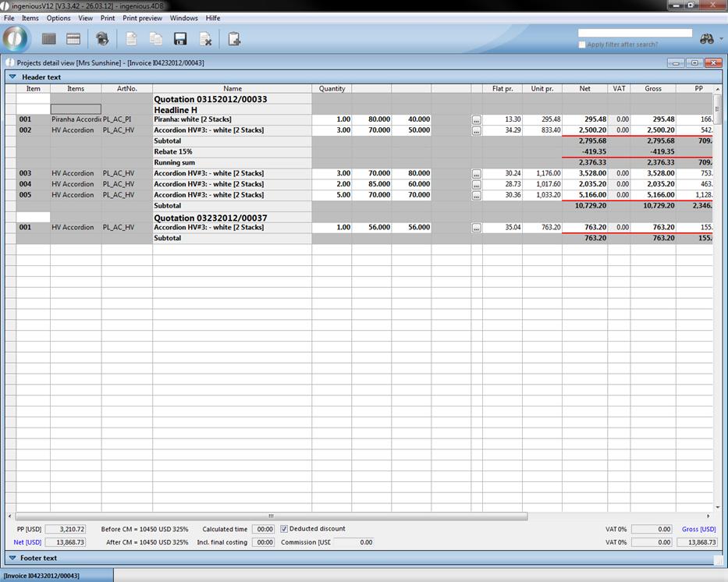Screen dimensions: 728x582
Task: Open the Print preview menu
Action: point(142,18)
